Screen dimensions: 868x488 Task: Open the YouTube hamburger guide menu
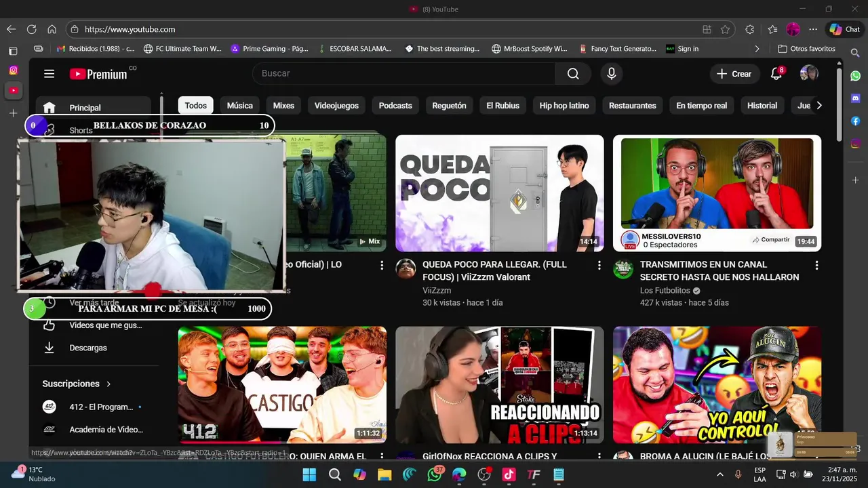tap(49, 74)
